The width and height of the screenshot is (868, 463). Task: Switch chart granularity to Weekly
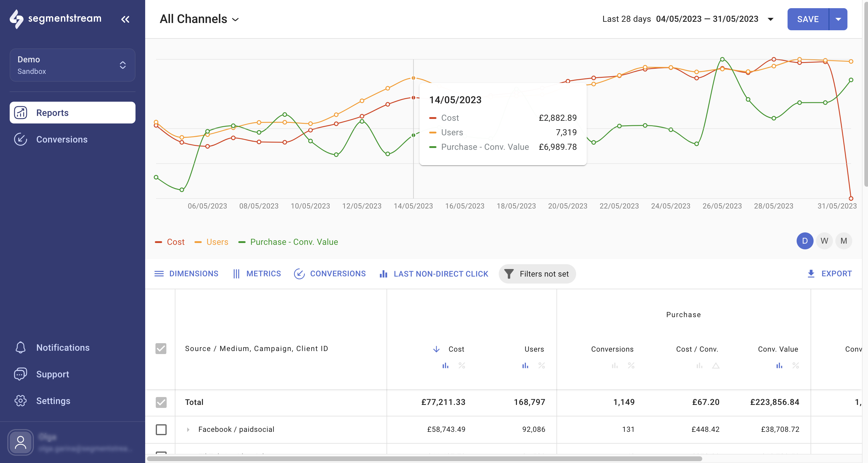coord(824,241)
